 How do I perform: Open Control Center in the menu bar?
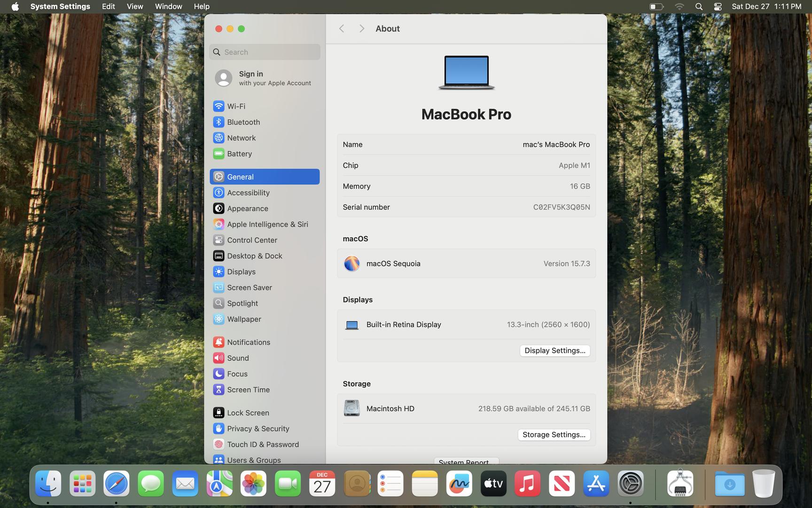(x=717, y=7)
